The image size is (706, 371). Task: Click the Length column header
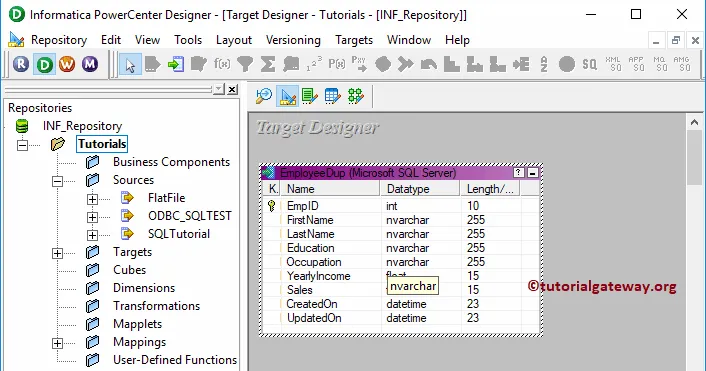tap(490, 189)
